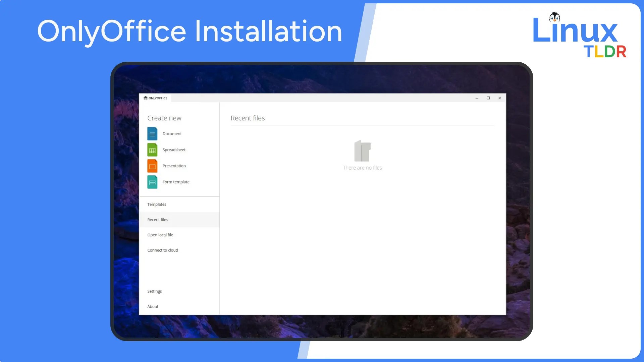
Task: Click the Recent files heading in main panel
Action: (248, 118)
